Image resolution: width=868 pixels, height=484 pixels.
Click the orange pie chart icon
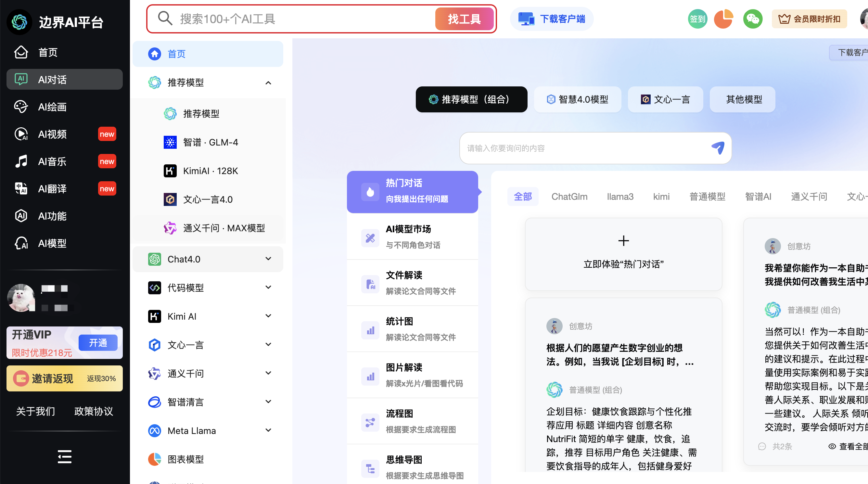click(724, 19)
